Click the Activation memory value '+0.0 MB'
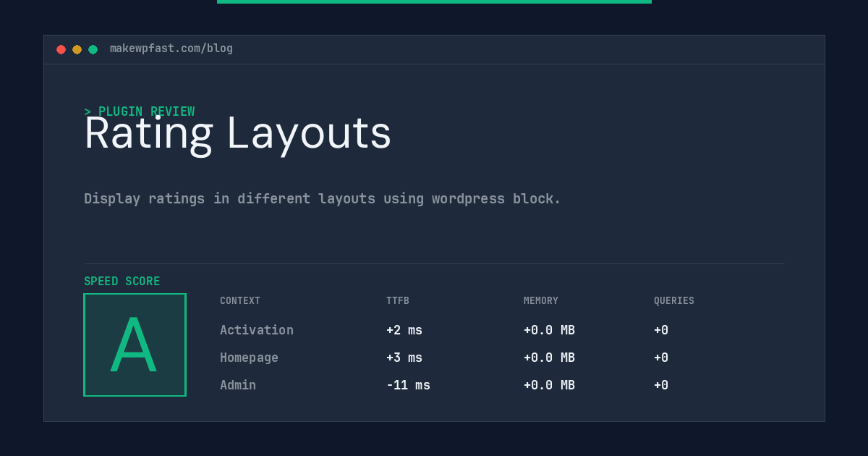The image size is (868, 456). coord(549,330)
